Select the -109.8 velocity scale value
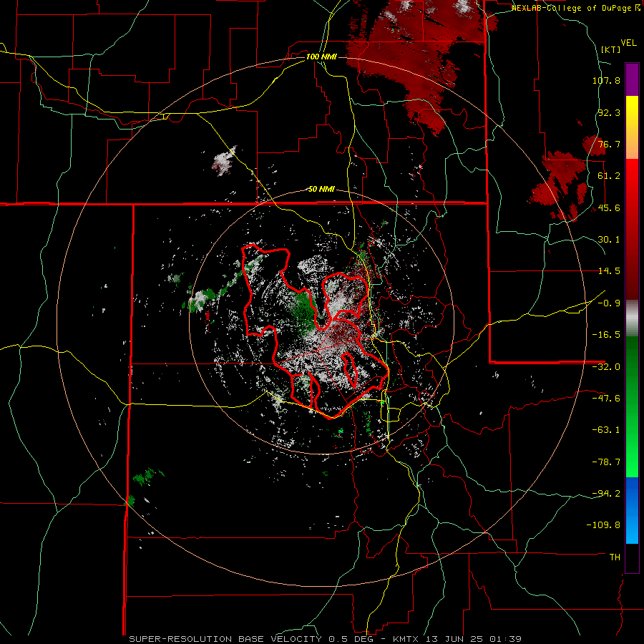644x644 pixels. (603, 525)
